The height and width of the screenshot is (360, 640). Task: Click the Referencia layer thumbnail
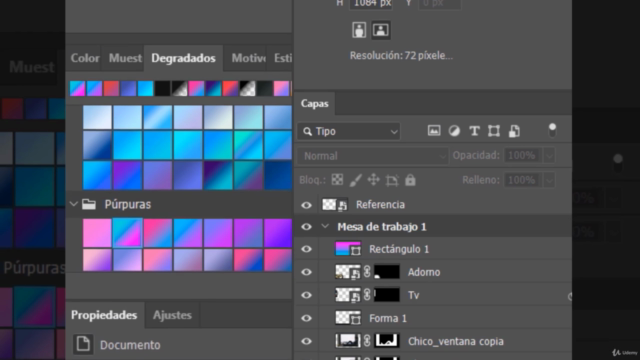[335, 204]
